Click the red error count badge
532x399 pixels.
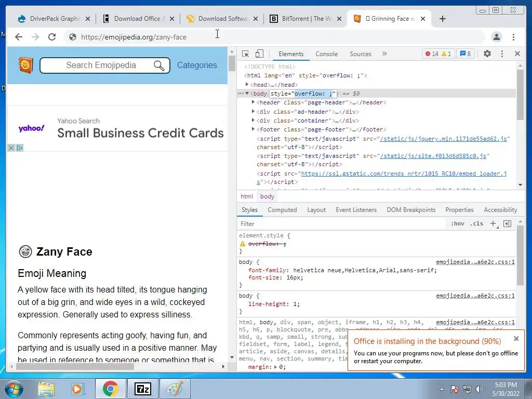point(432,54)
